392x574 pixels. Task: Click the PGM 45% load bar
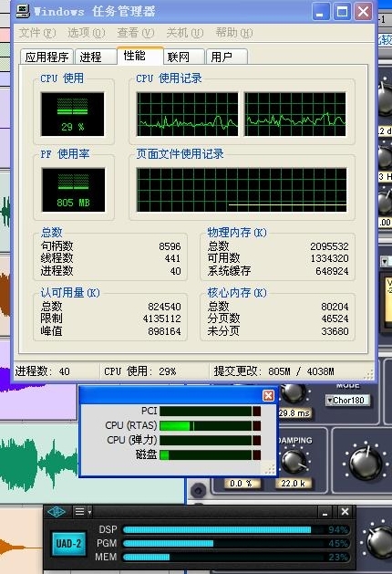(236, 543)
